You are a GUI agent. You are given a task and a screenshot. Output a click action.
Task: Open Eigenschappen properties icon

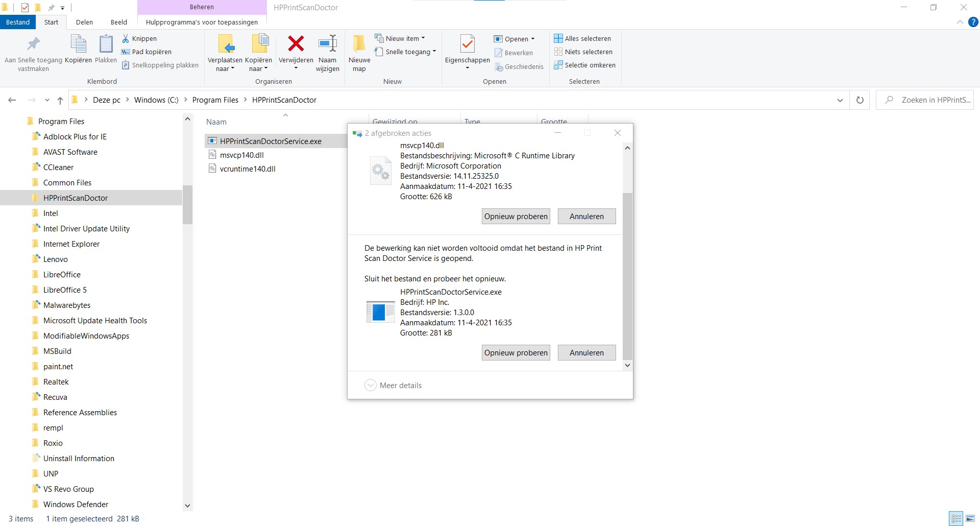tap(468, 44)
